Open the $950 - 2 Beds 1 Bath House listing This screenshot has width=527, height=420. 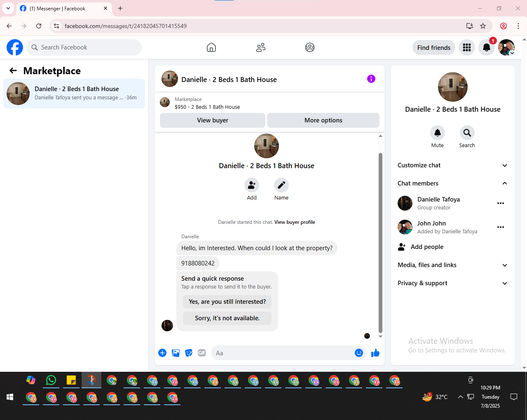(207, 107)
